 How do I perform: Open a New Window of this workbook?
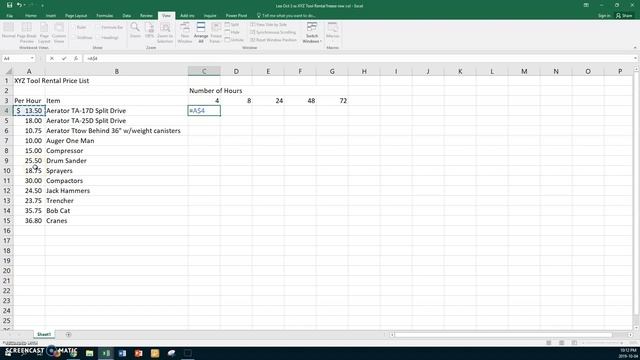click(184, 33)
